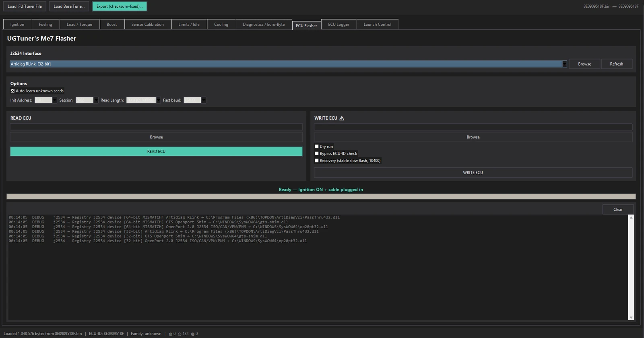644x338 pixels.
Task: Select the ECU Flasher tab
Action: 306,25
